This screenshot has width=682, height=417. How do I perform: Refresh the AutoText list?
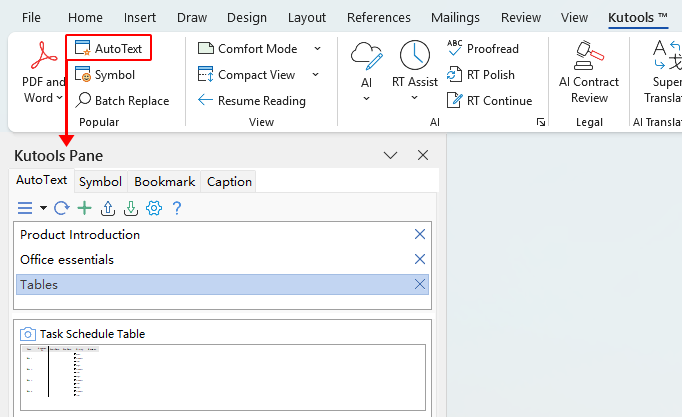tap(61, 208)
